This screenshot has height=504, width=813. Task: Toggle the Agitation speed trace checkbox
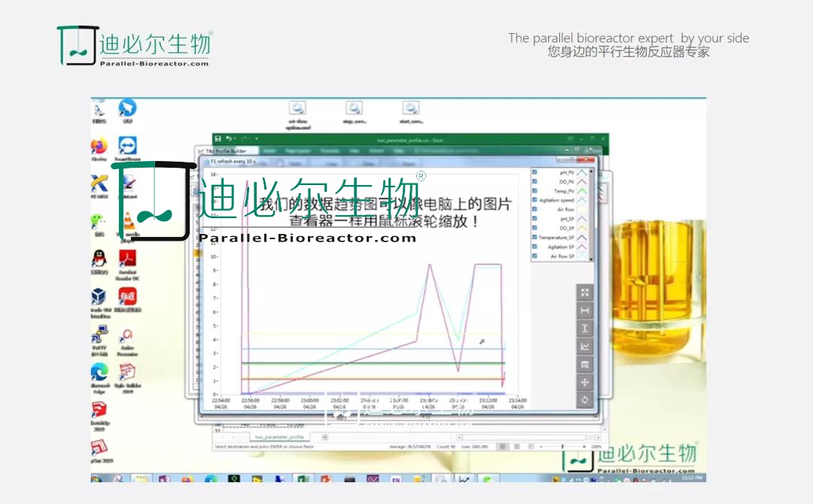click(x=534, y=200)
